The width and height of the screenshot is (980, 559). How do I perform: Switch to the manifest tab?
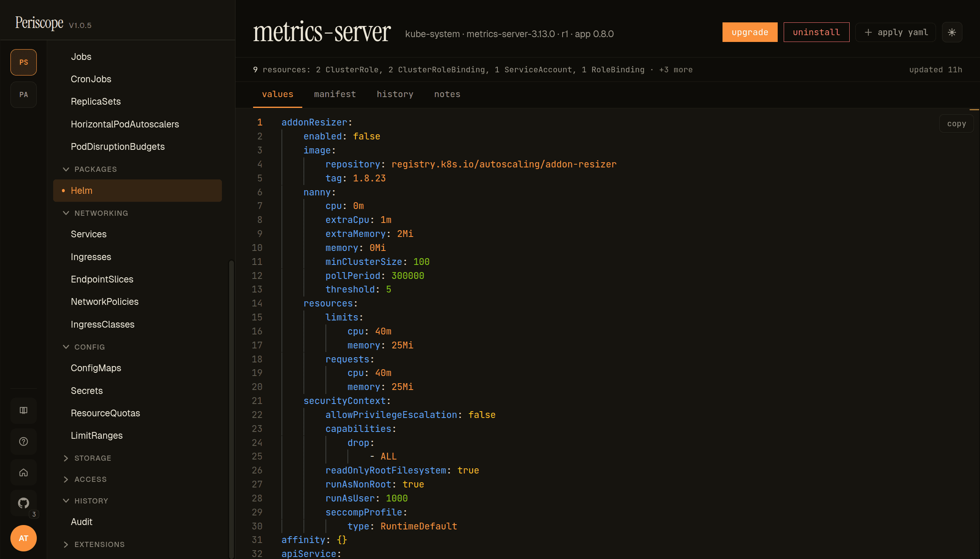click(335, 94)
